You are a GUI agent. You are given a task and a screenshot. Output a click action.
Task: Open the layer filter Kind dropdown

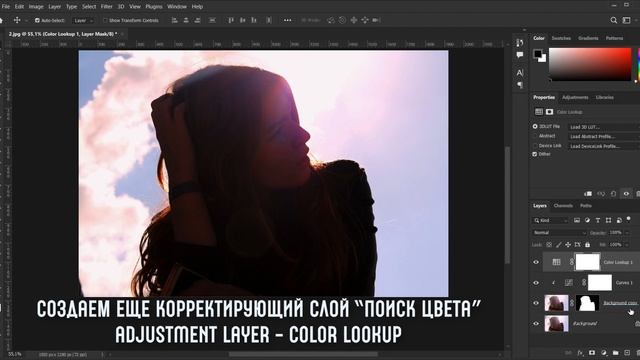550,220
